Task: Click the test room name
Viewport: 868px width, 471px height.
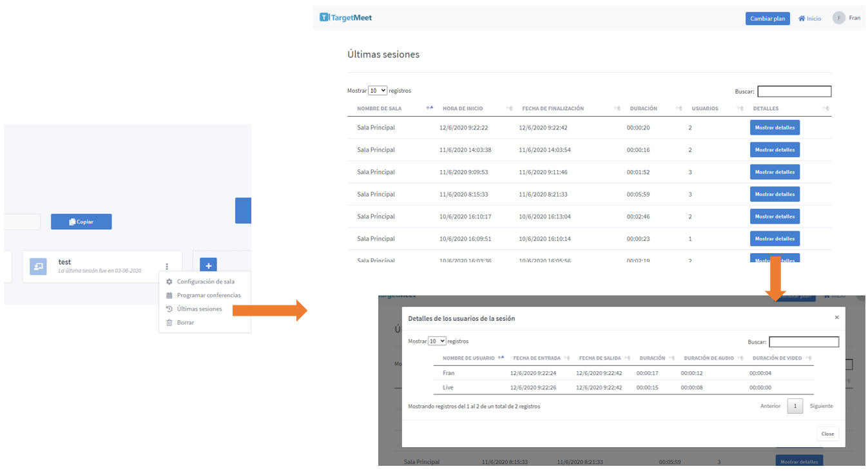Action: coord(64,262)
